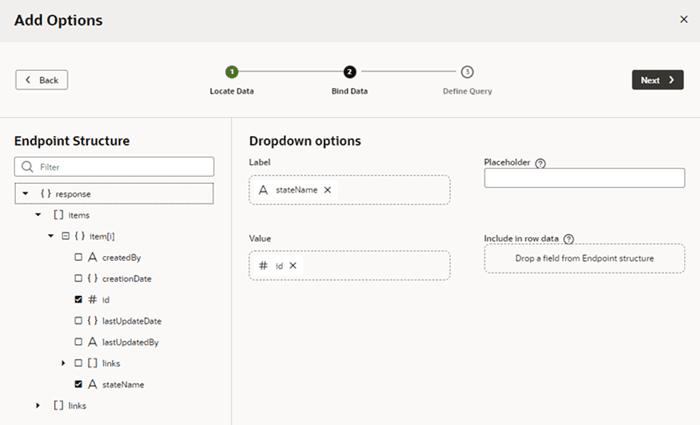
Task: Open the Include in row data help icon
Action: tap(568, 239)
